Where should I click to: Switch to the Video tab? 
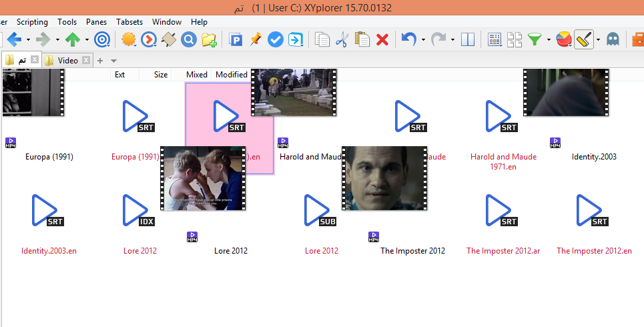tap(67, 60)
